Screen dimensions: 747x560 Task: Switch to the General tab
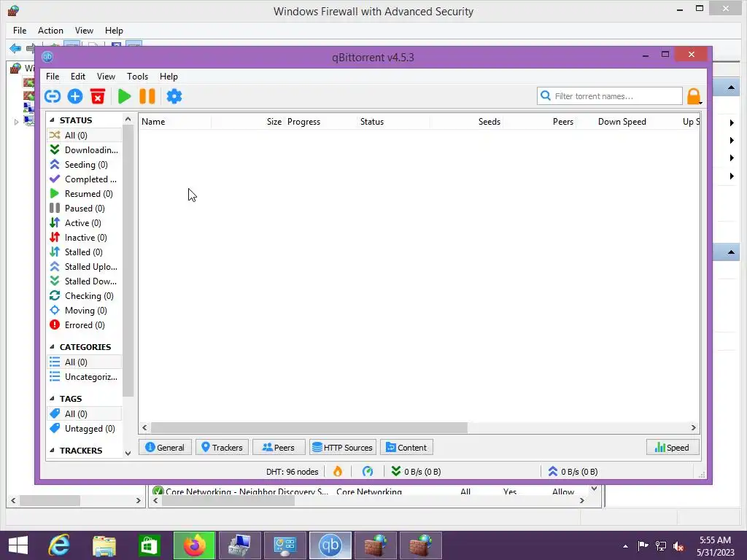[165, 448]
